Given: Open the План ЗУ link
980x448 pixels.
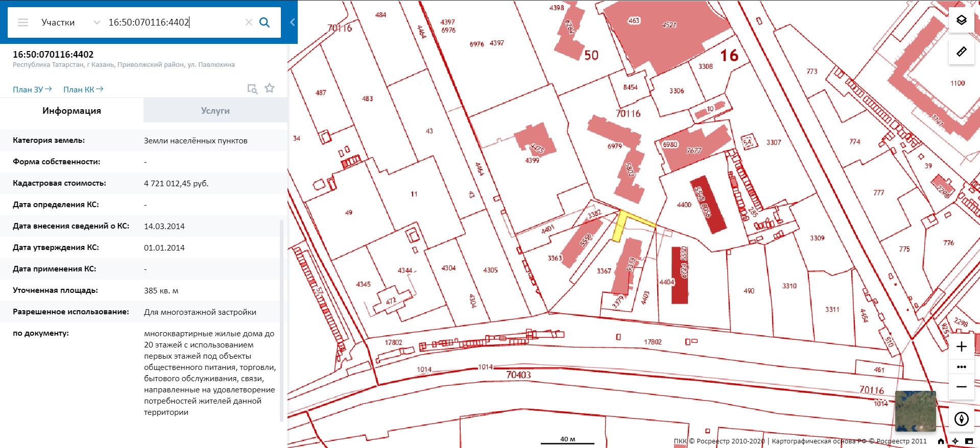Looking at the screenshot, I should click(x=32, y=89).
